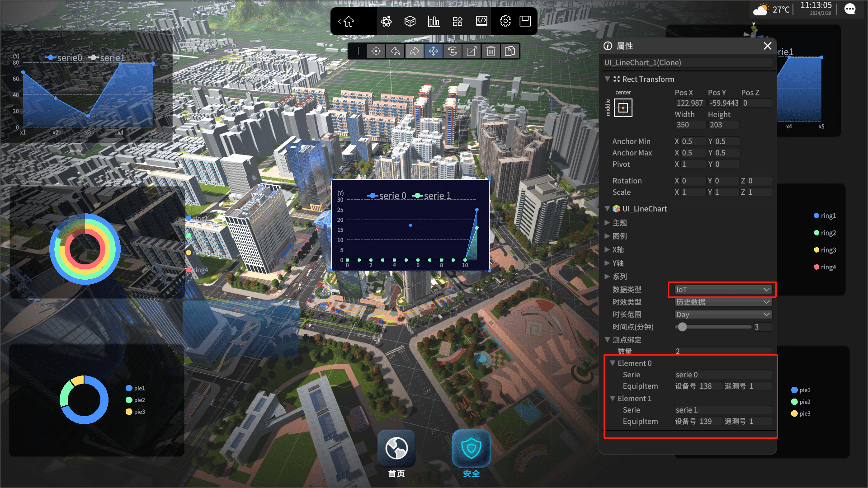Viewport: 868px width, 488px height.
Task: Open the bar chart components panel
Action: coord(434,21)
